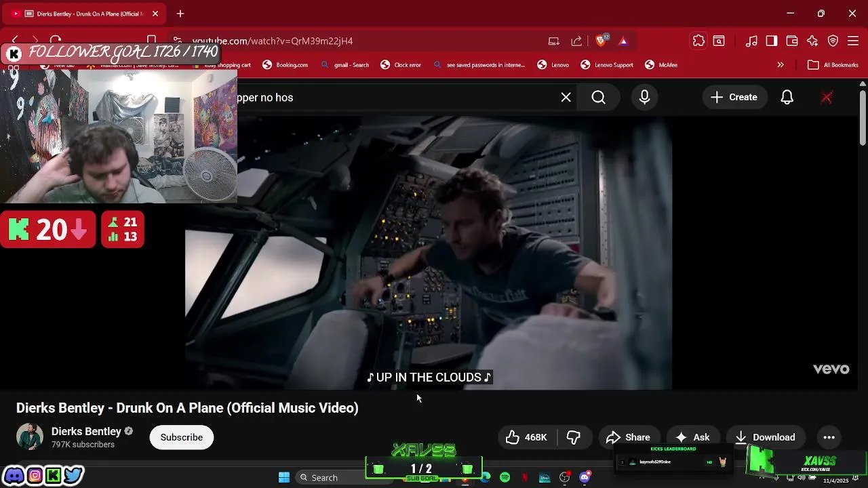Open the Create menu in YouTube
868x488 pixels.
tap(734, 98)
